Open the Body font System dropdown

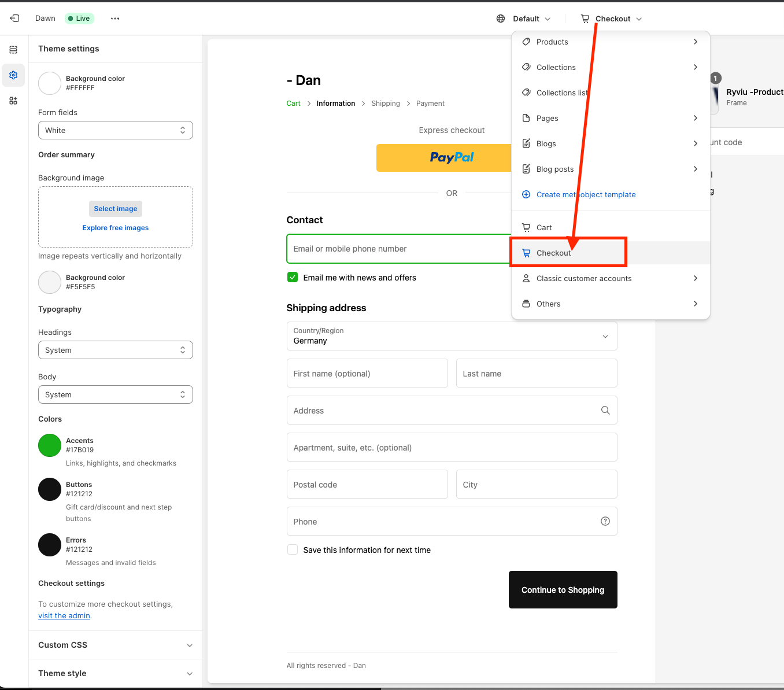point(116,394)
